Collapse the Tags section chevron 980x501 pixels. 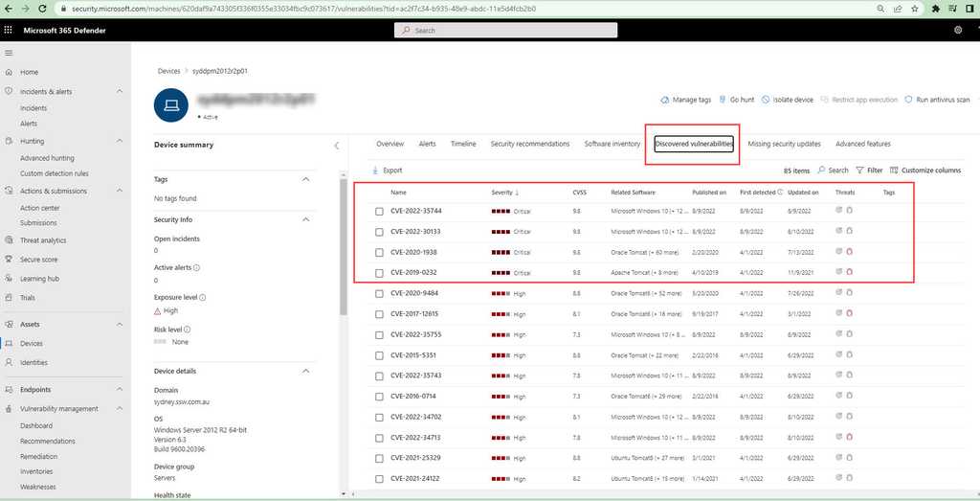click(x=306, y=179)
